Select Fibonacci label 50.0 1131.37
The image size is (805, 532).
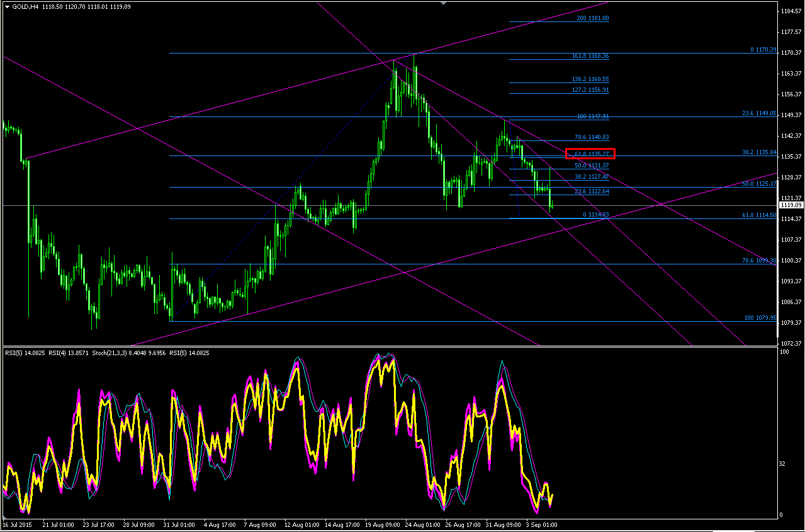point(591,165)
